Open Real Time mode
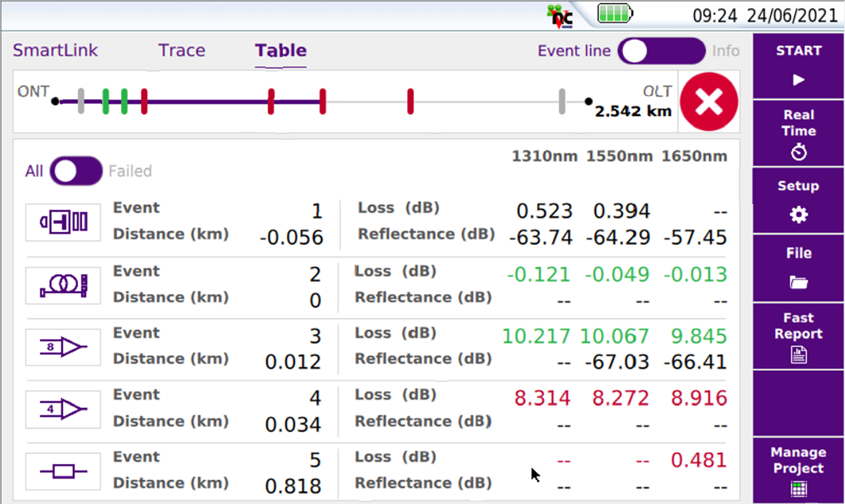The width and height of the screenshot is (845, 504). tap(798, 134)
